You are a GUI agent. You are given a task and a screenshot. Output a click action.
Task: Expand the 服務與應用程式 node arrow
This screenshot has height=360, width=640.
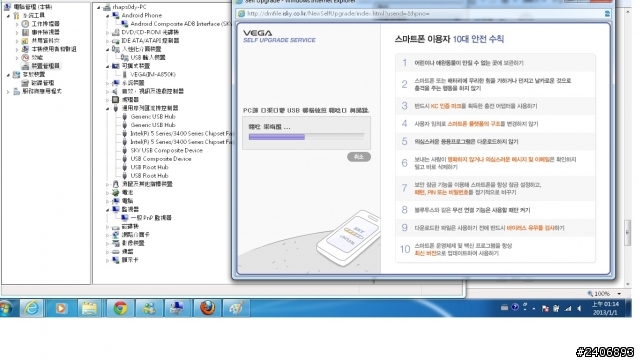[8, 92]
